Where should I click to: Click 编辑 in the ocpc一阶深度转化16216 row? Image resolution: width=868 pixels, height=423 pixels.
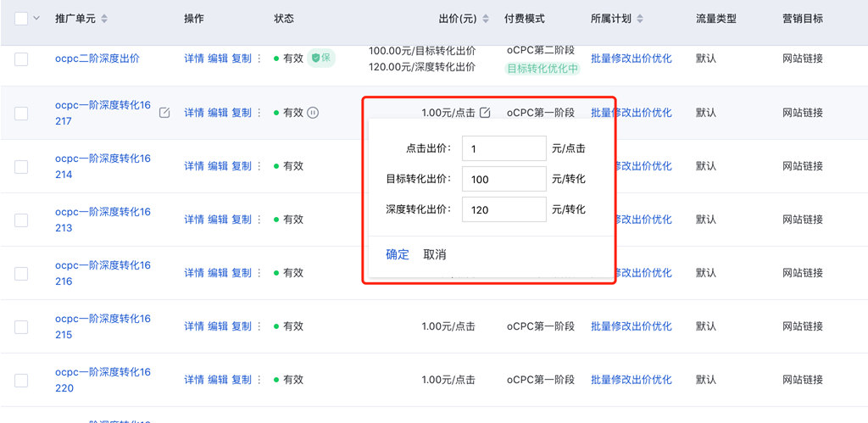[x=218, y=273]
